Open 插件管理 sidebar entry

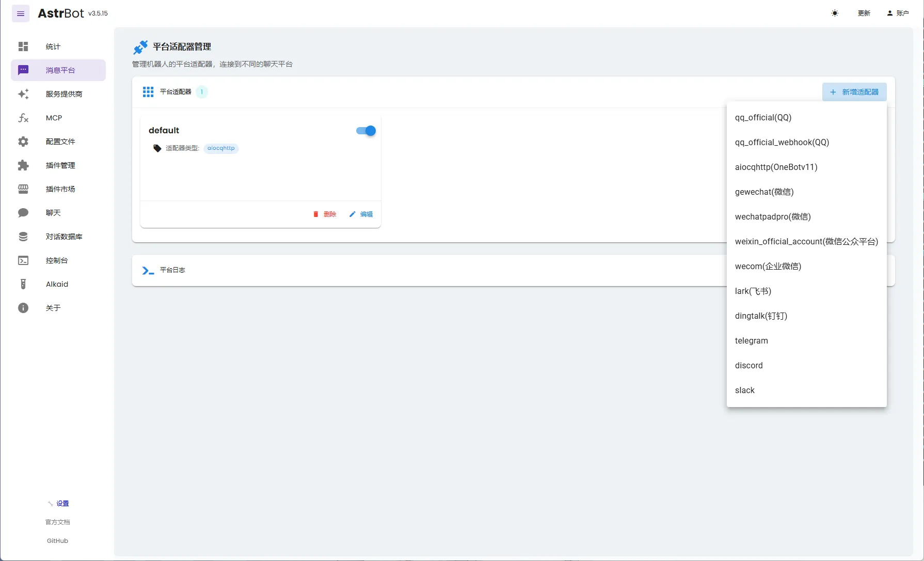point(58,165)
